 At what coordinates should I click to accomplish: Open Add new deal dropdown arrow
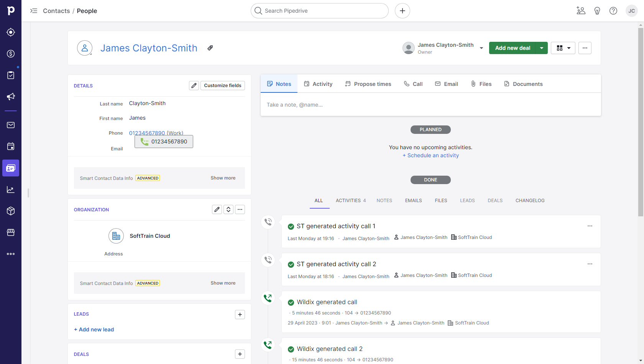pyautogui.click(x=542, y=48)
